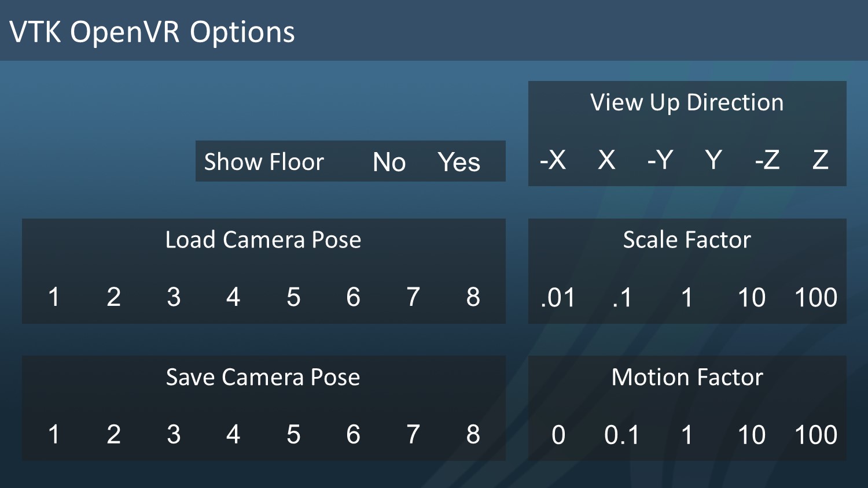This screenshot has width=868, height=488.
Task: Save camera pose 5
Action: (x=293, y=434)
